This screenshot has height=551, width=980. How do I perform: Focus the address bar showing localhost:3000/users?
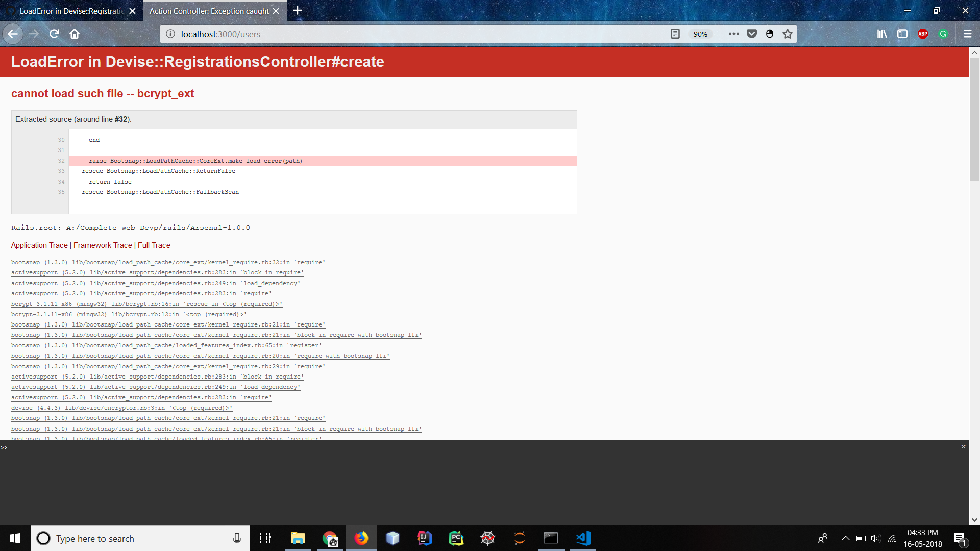coord(306,34)
